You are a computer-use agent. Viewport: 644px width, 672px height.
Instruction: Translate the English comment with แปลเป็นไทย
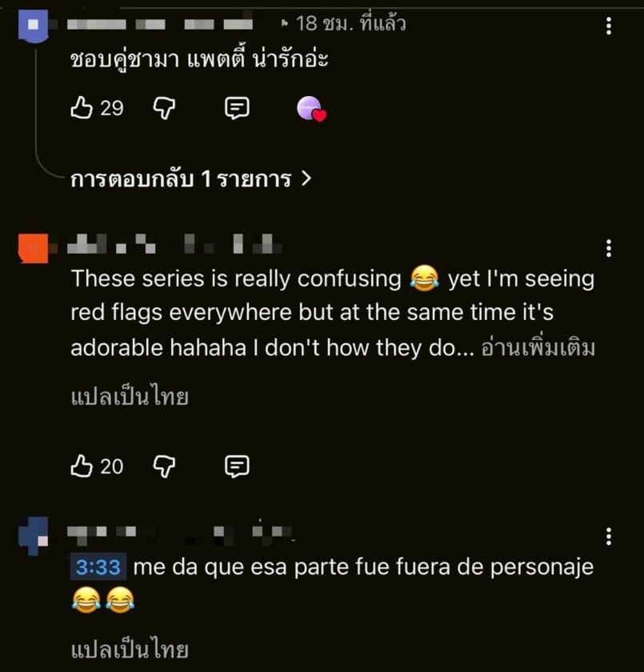[x=130, y=397]
